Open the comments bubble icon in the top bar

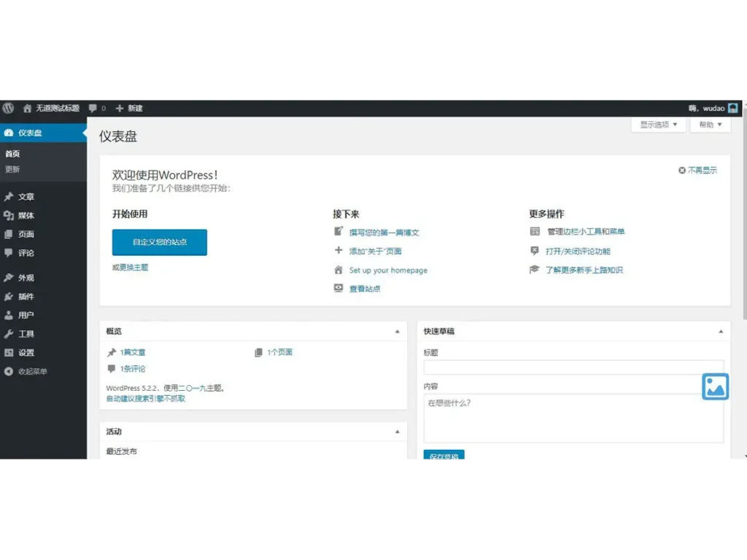coord(93,108)
